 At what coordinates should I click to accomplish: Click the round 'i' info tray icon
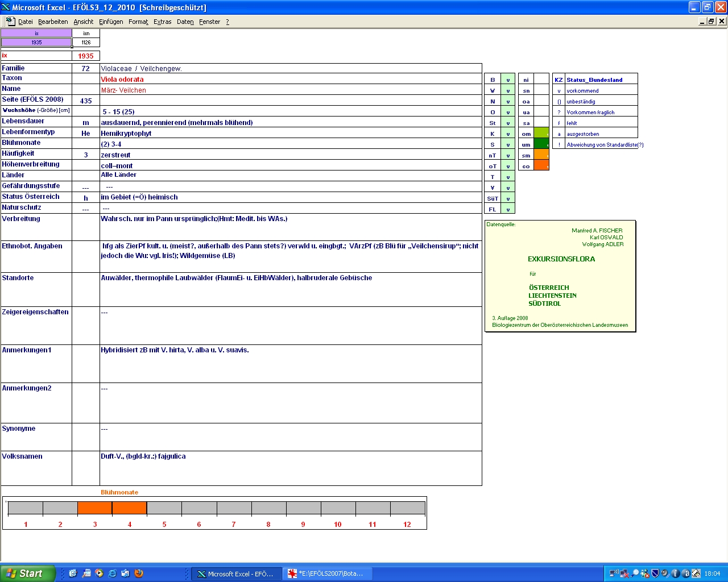[675, 573]
